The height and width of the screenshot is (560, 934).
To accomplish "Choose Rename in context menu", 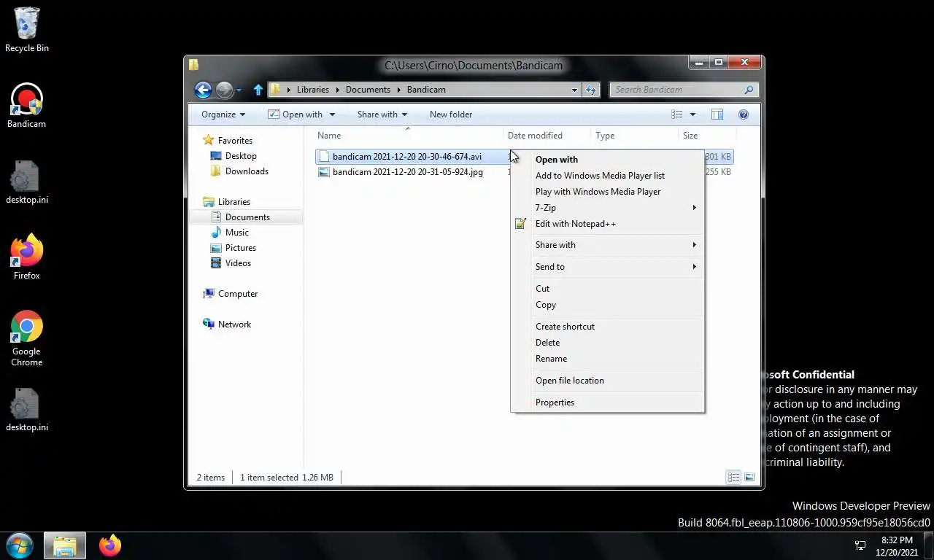I will pyautogui.click(x=607, y=359).
